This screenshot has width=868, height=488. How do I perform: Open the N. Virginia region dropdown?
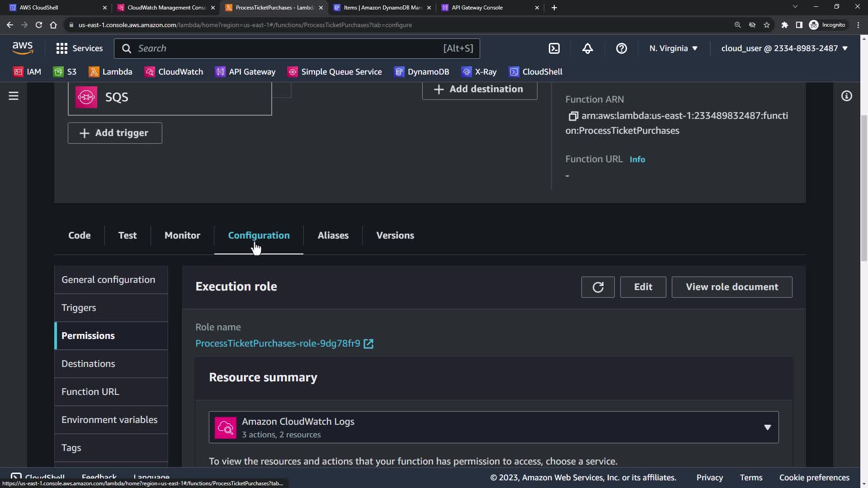click(x=673, y=48)
